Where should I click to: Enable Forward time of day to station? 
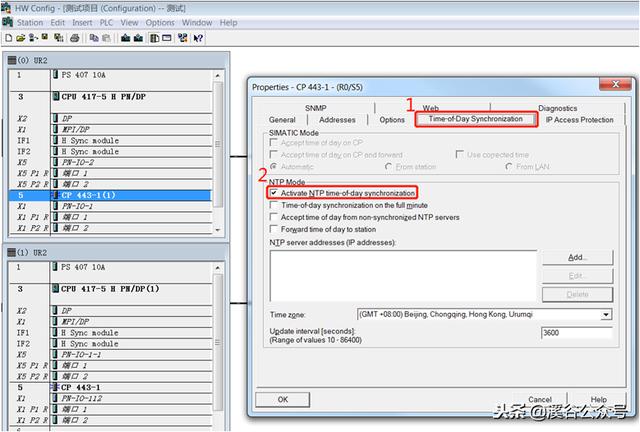tap(274, 229)
